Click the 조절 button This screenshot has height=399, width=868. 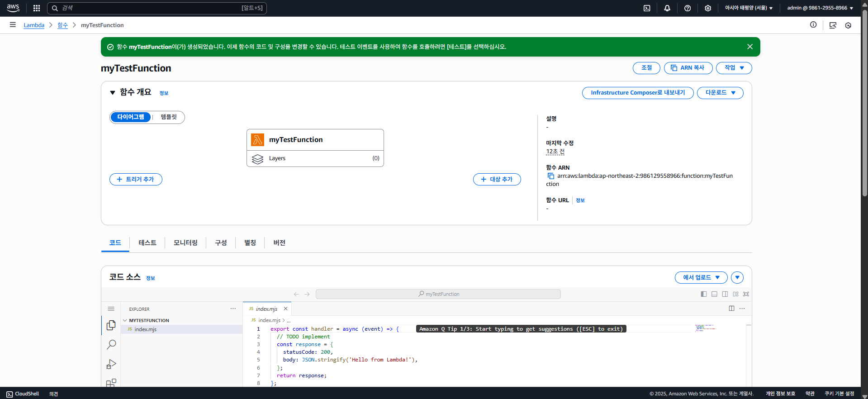click(646, 68)
